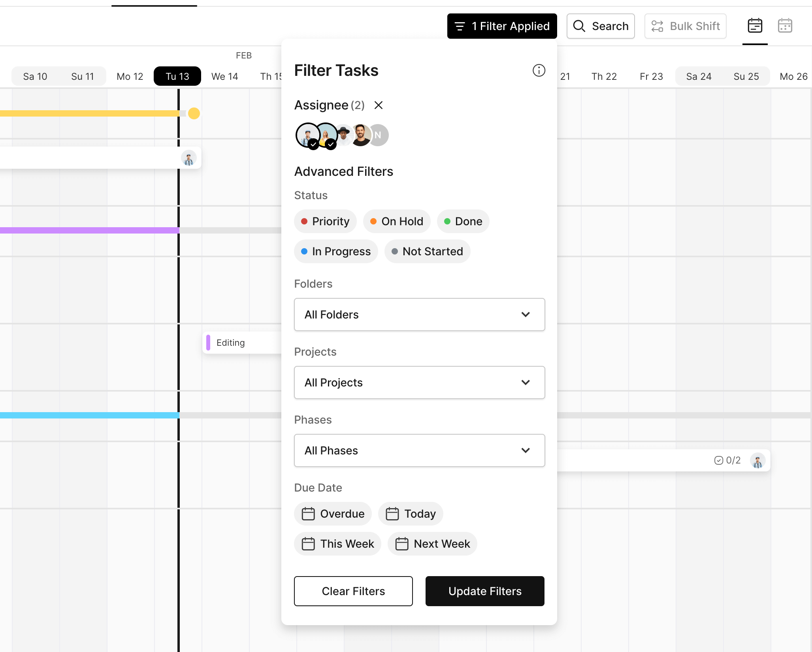Click the Clear Filters button
Screen dimensions: 812x652
pos(353,591)
